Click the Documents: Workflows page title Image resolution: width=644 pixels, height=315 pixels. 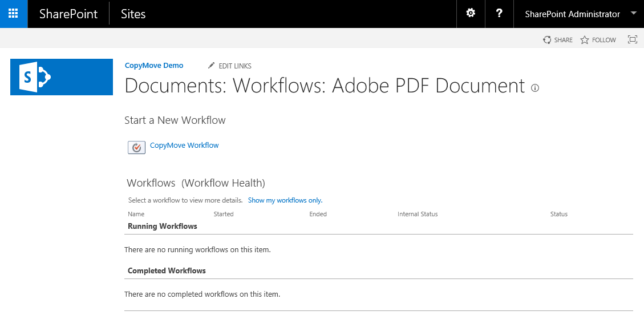[x=325, y=86]
